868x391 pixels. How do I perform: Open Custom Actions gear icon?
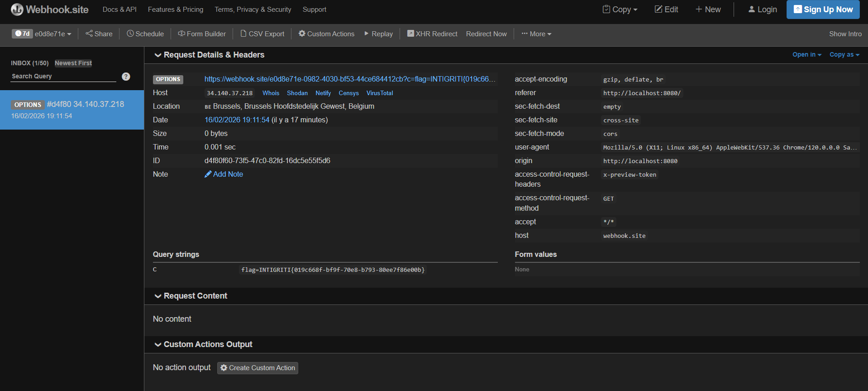click(302, 34)
